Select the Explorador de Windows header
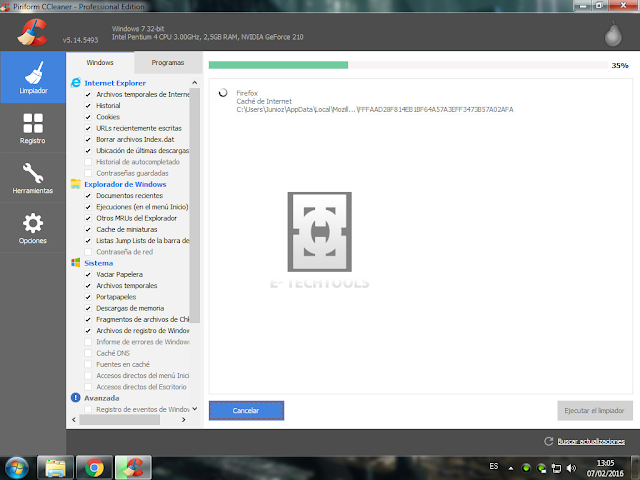 point(125,184)
